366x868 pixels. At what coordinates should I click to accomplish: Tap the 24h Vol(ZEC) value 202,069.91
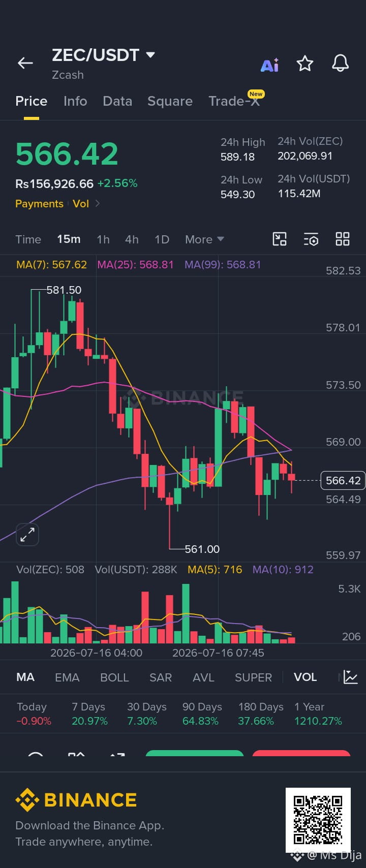click(x=305, y=156)
